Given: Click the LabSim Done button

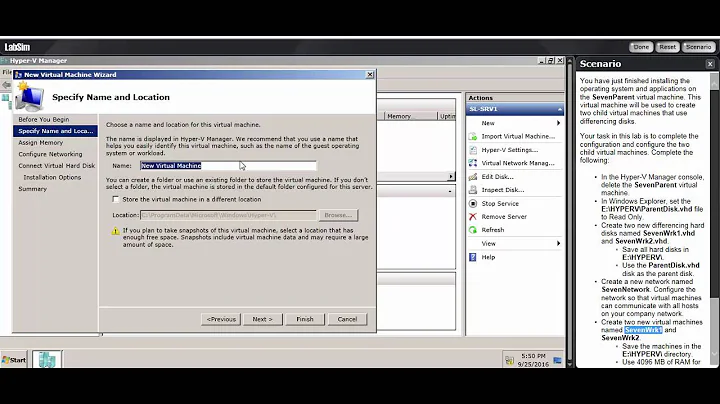Looking at the screenshot, I should pyautogui.click(x=641, y=47).
